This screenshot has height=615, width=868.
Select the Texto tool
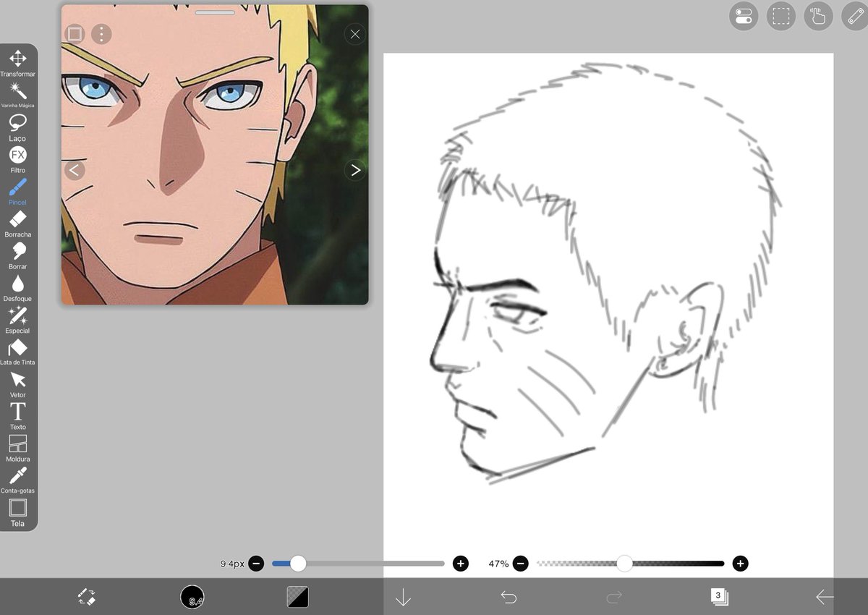pos(18,415)
